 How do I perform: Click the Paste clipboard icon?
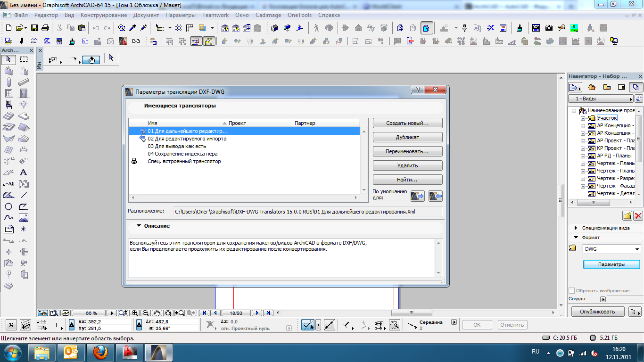83,28
